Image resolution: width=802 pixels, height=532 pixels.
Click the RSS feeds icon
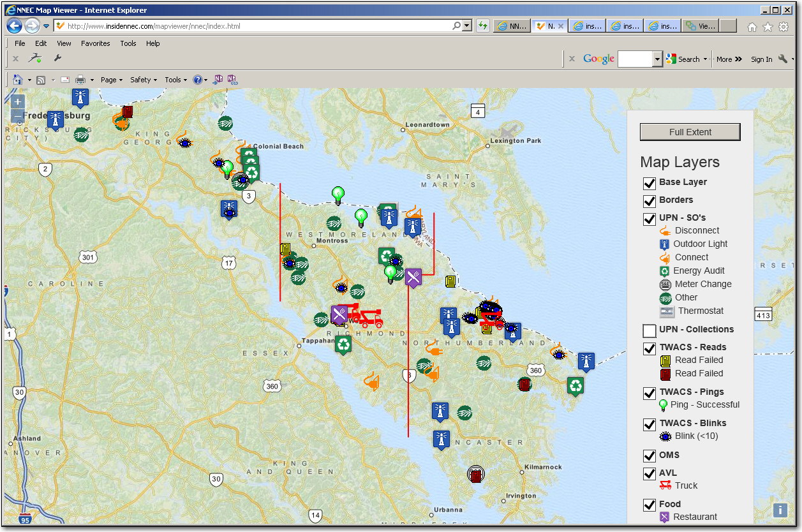(41, 80)
